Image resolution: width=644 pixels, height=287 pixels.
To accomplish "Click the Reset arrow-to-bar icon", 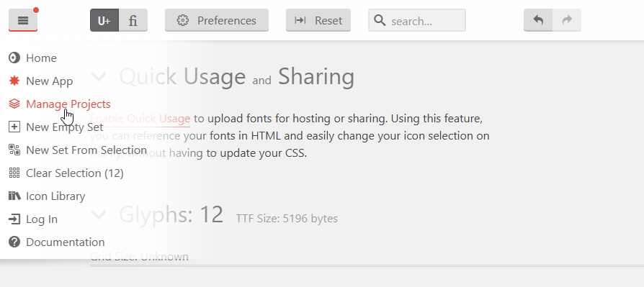I will pyautogui.click(x=300, y=20).
